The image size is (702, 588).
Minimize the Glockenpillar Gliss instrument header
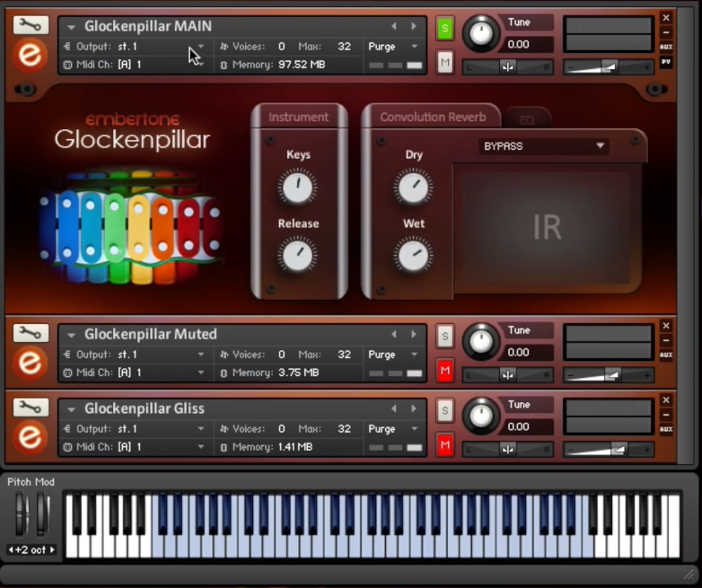(666, 415)
